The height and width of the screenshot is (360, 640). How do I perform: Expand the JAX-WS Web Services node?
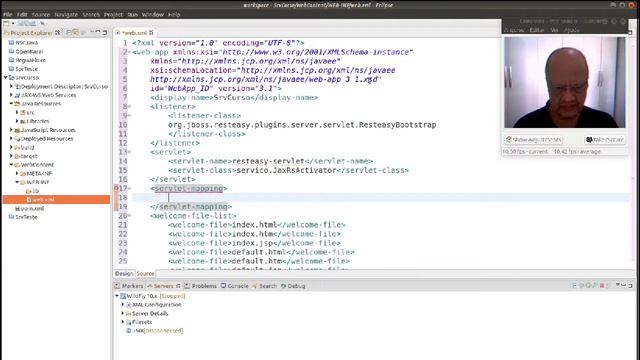point(11,95)
